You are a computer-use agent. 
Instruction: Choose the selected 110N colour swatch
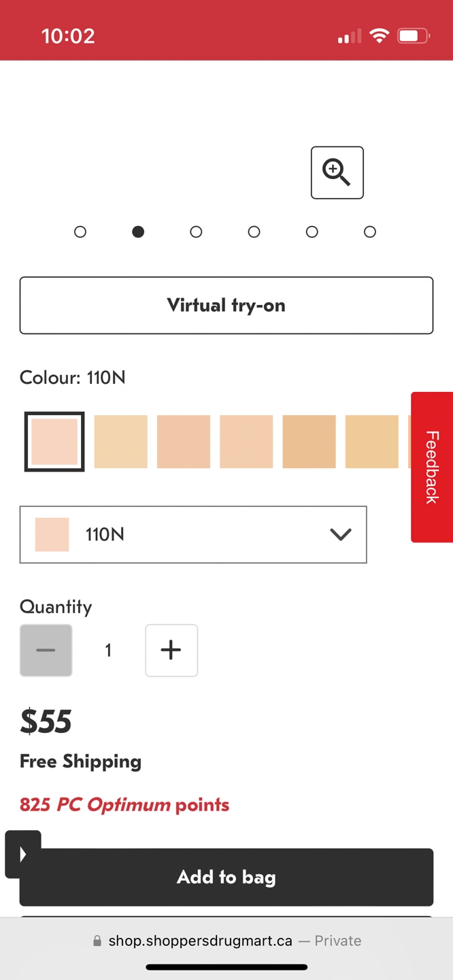tap(54, 442)
